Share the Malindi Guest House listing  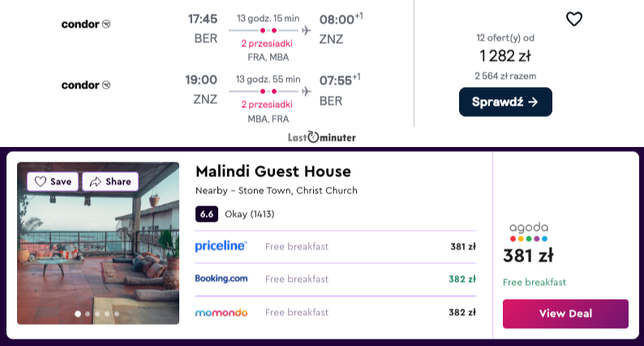click(x=110, y=181)
